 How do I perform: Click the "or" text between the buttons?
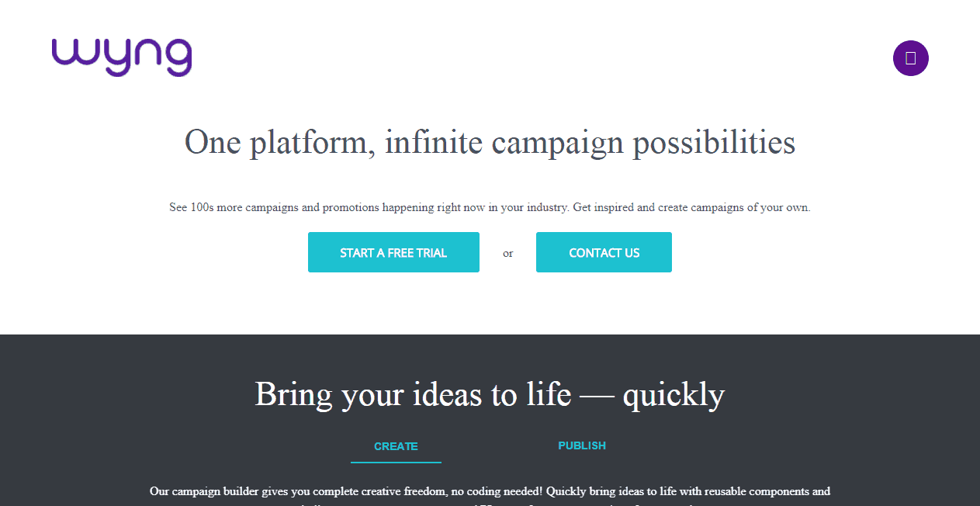[x=508, y=253]
